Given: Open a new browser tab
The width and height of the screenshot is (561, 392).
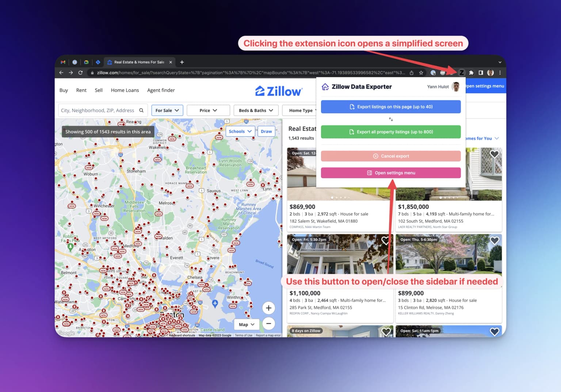Looking at the screenshot, I should (182, 62).
